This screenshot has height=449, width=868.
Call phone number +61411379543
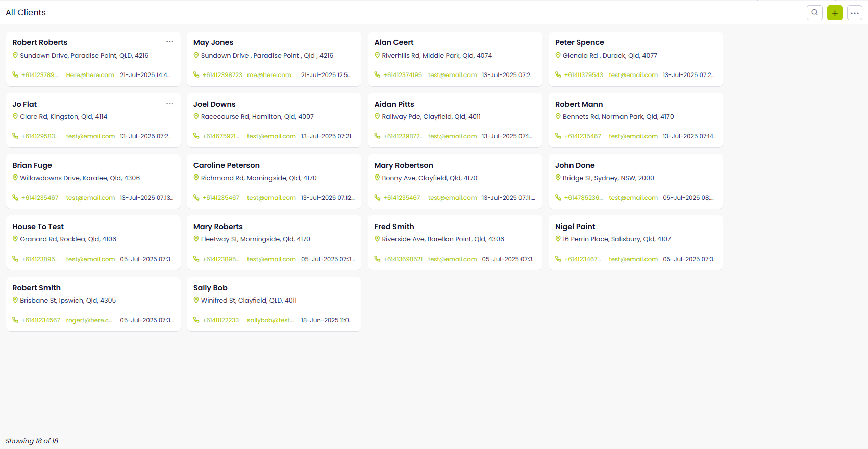point(584,75)
